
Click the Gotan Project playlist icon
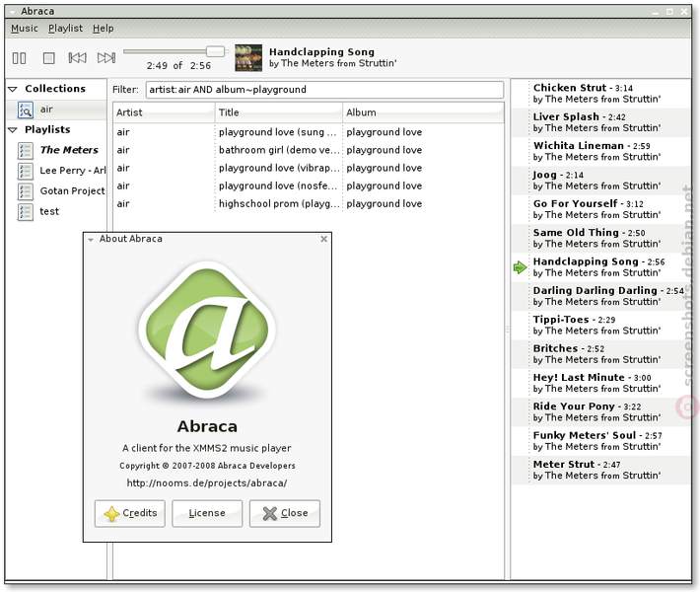26,191
